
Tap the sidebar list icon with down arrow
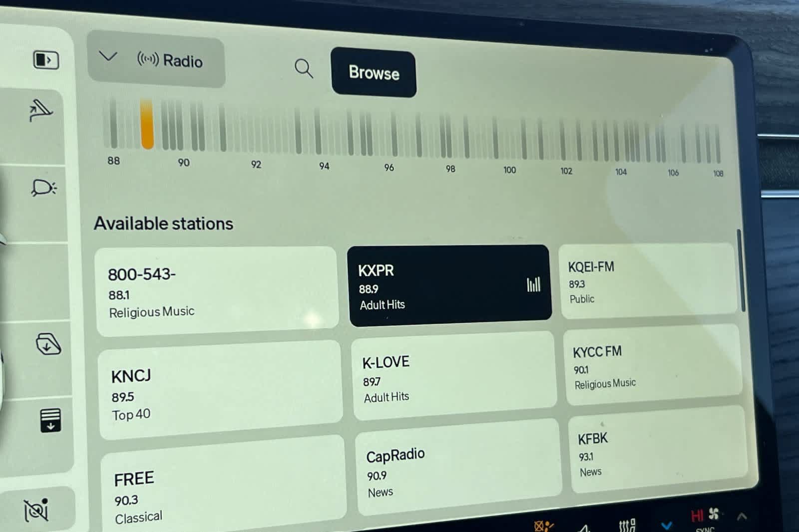pos(50,420)
